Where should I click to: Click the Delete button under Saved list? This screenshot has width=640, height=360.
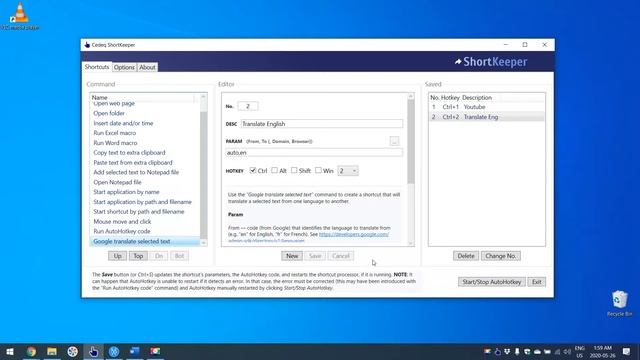coord(466,256)
